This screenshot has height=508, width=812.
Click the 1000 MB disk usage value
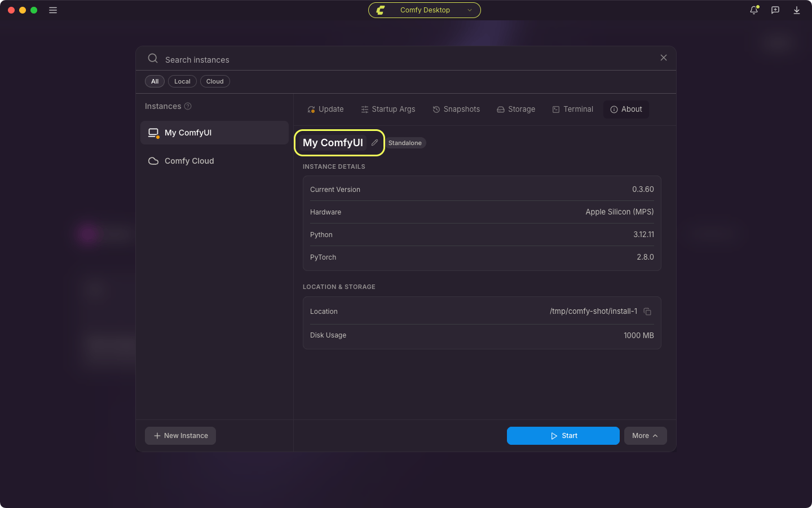[x=639, y=335]
